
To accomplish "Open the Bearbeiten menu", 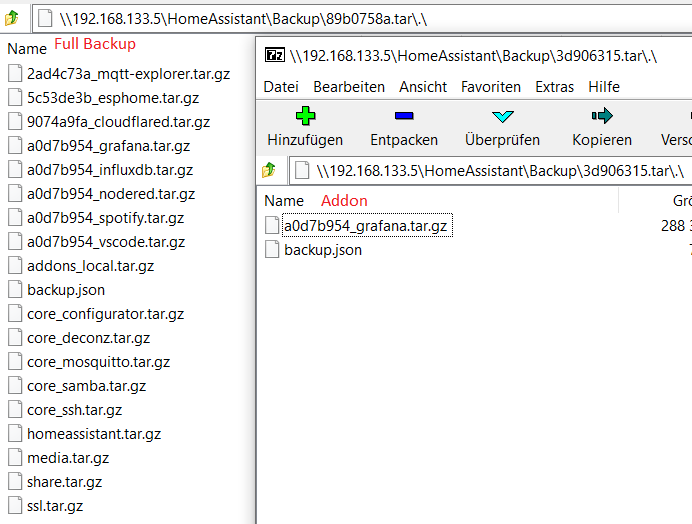I will click(348, 87).
